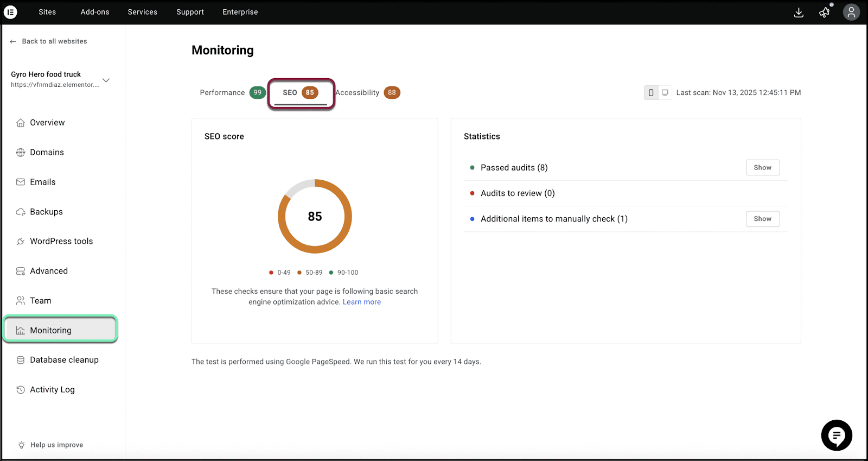Open the Learn more link

click(361, 302)
